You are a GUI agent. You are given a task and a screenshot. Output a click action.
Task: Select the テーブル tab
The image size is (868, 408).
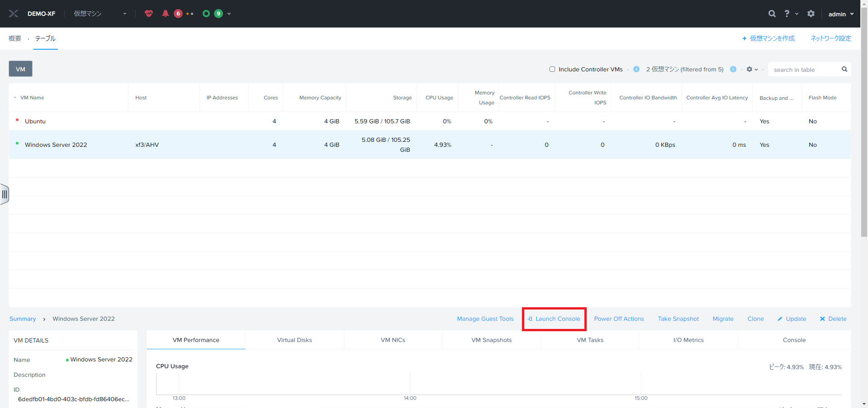45,38
